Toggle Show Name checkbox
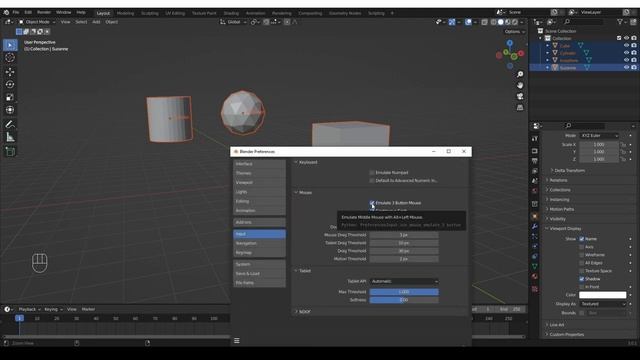 click(582, 239)
